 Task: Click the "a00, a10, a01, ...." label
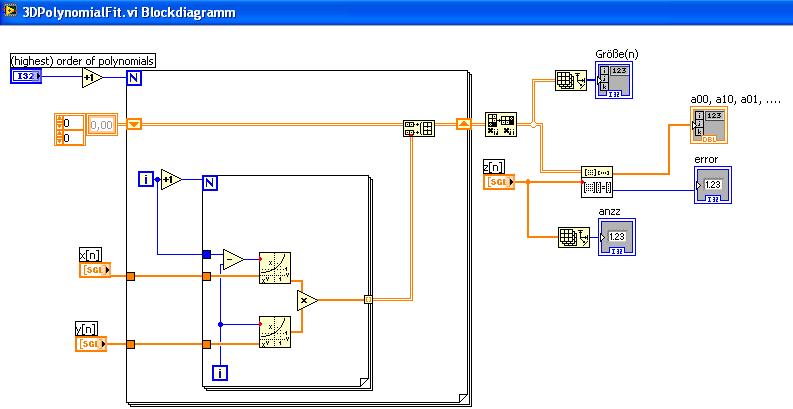click(x=735, y=99)
